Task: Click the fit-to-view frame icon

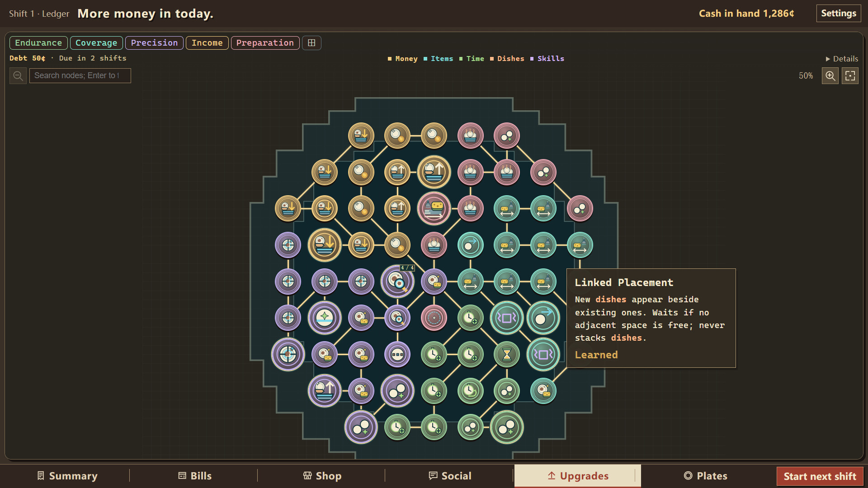Action: pyautogui.click(x=850, y=75)
